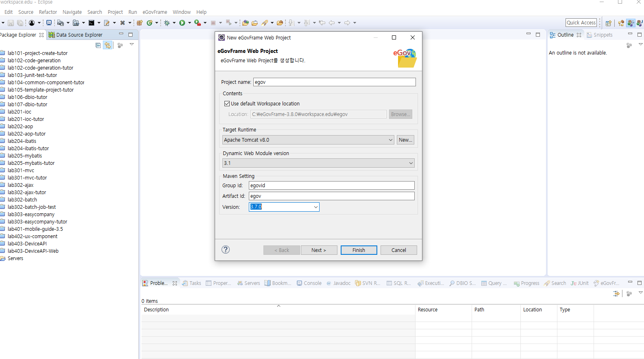This screenshot has height=359, width=644.
Task: Click the Last Edit Location arrow icon
Action: [x=322, y=23]
